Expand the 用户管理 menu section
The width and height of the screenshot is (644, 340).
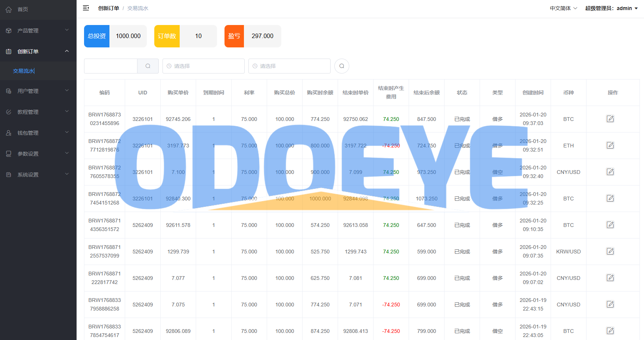coord(37,91)
